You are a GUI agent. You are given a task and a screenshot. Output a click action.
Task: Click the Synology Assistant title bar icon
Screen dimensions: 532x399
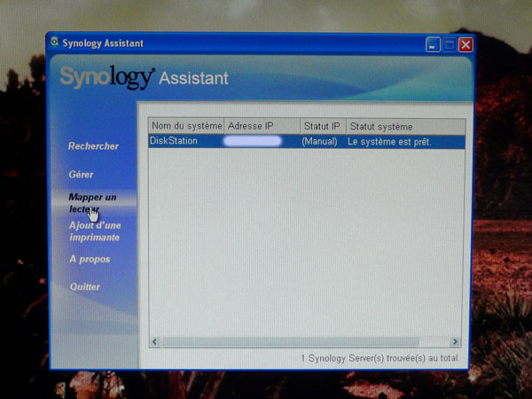pyautogui.click(x=55, y=43)
